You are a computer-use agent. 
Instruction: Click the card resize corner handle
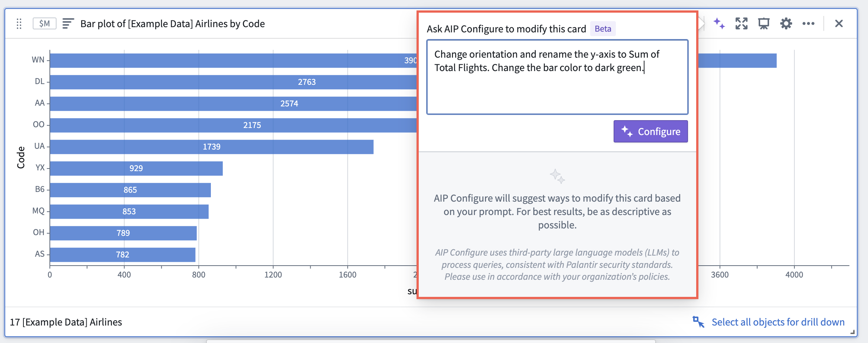pos(852,332)
